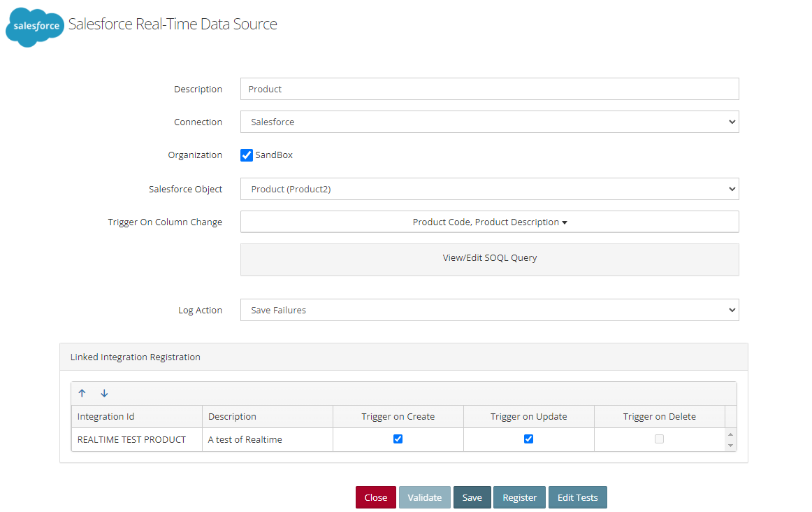The height and width of the screenshot is (512, 812).
Task: Open the Salesforce Object dropdown
Action: tap(489, 189)
